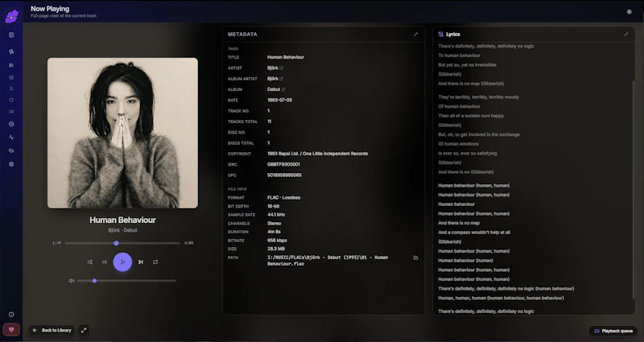Expand the Metadata panel

pos(415,35)
